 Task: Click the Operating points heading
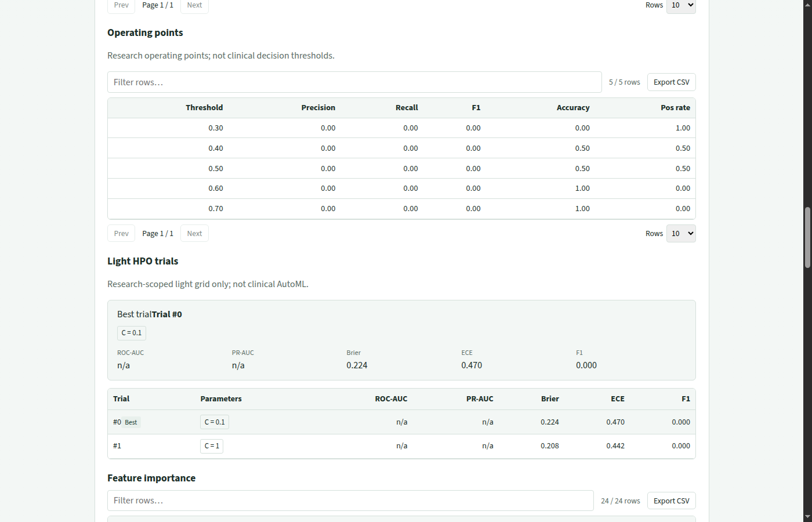pos(145,32)
